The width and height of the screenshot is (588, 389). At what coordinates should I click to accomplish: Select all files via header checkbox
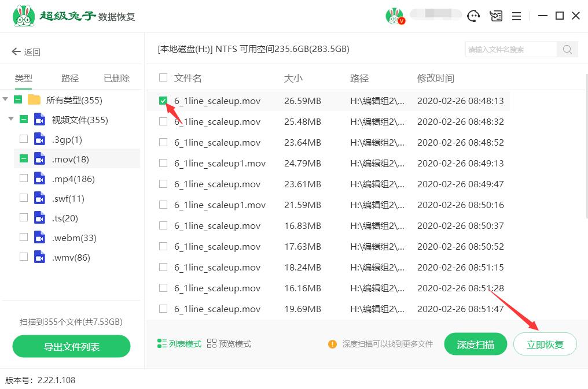pyautogui.click(x=163, y=77)
